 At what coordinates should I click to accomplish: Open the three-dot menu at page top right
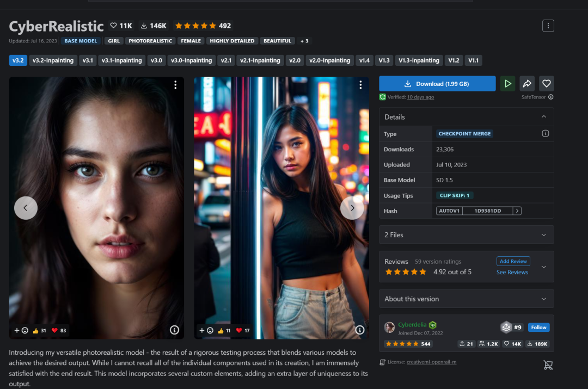(x=548, y=26)
